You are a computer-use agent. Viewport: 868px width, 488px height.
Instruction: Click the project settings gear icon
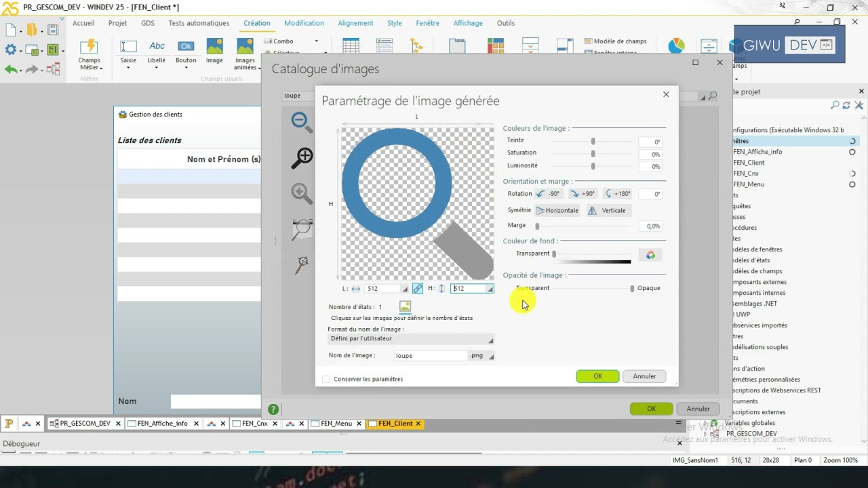pos(10,49)
